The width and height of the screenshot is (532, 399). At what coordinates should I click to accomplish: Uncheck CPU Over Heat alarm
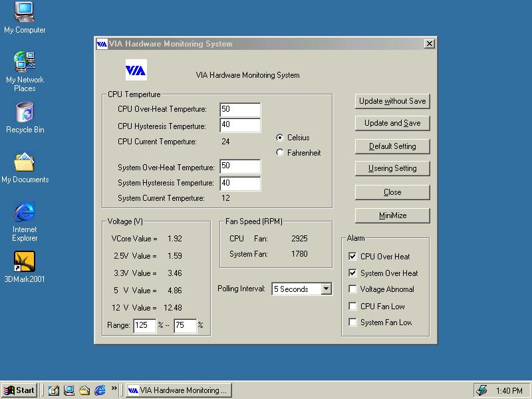pos(352,256)
